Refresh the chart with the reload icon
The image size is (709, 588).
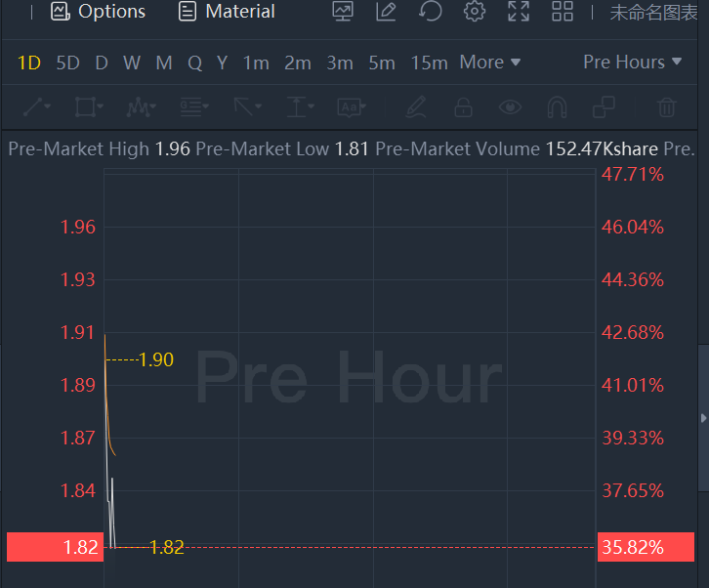(430, 12)
